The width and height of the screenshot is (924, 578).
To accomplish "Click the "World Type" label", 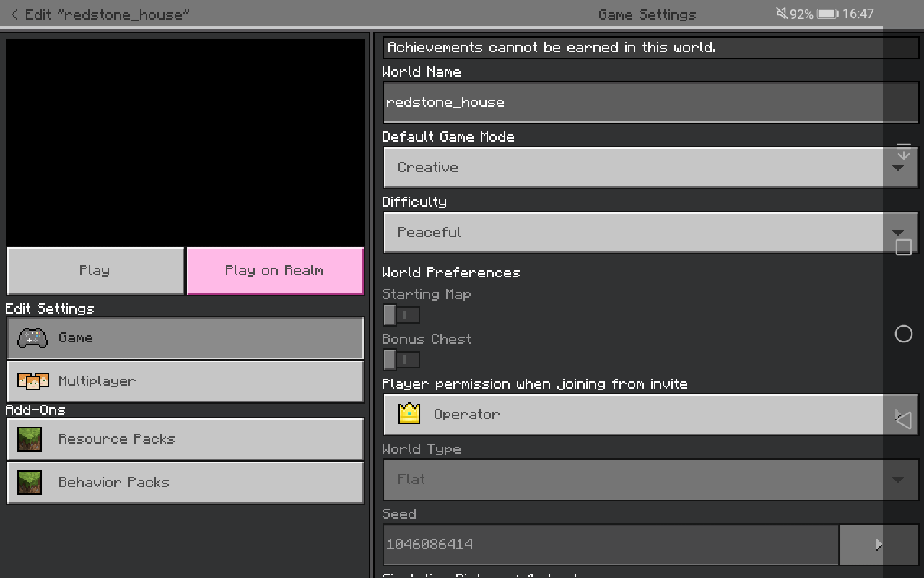I will point(422,449).
